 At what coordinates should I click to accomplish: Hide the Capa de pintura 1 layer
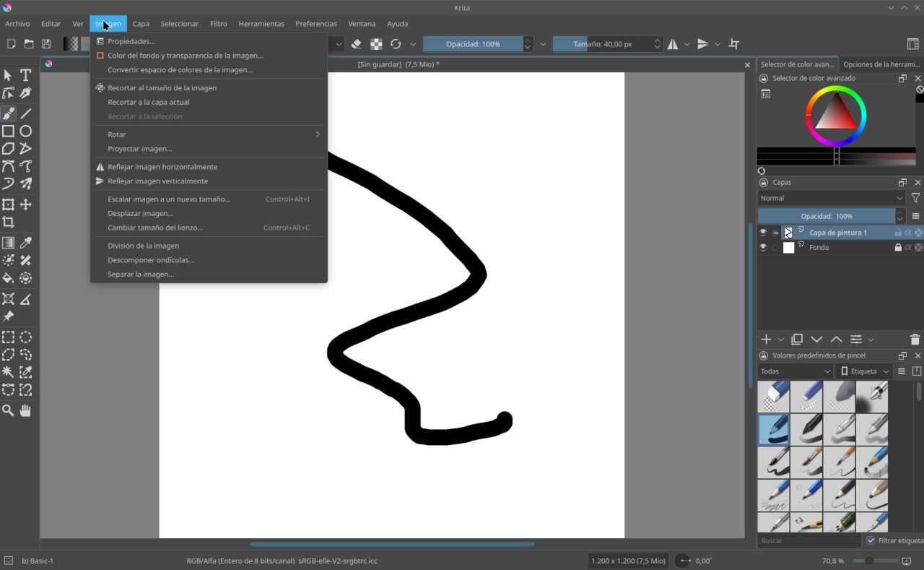(x=763, y=233)
